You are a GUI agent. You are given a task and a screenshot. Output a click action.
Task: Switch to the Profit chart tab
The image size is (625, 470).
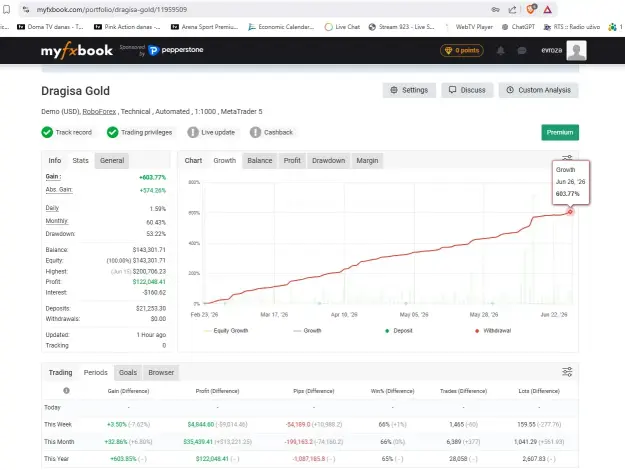(x=292, y=161)
